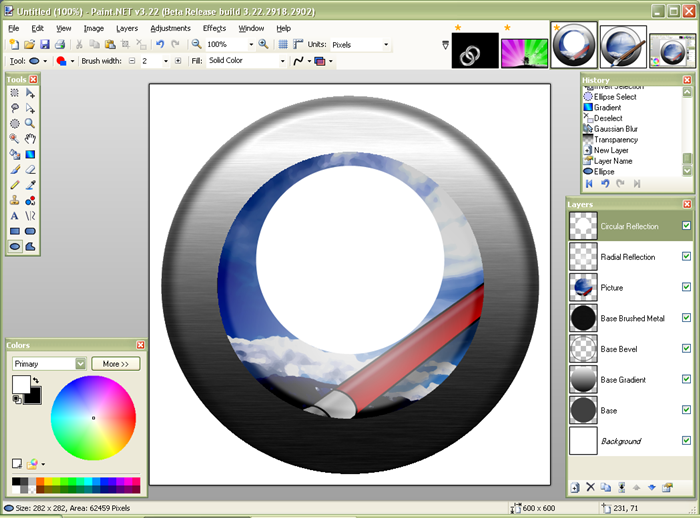Image resolution: width=700 pixels, height=518 pixels.
Task: Choose the Pencil tool
Action: coord(15,185)
